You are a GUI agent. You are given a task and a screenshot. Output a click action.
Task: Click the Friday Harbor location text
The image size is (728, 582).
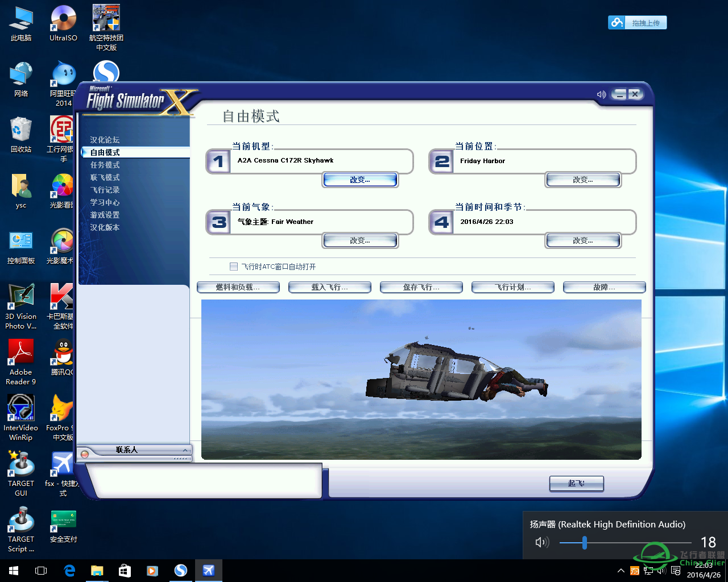(482, 161)
